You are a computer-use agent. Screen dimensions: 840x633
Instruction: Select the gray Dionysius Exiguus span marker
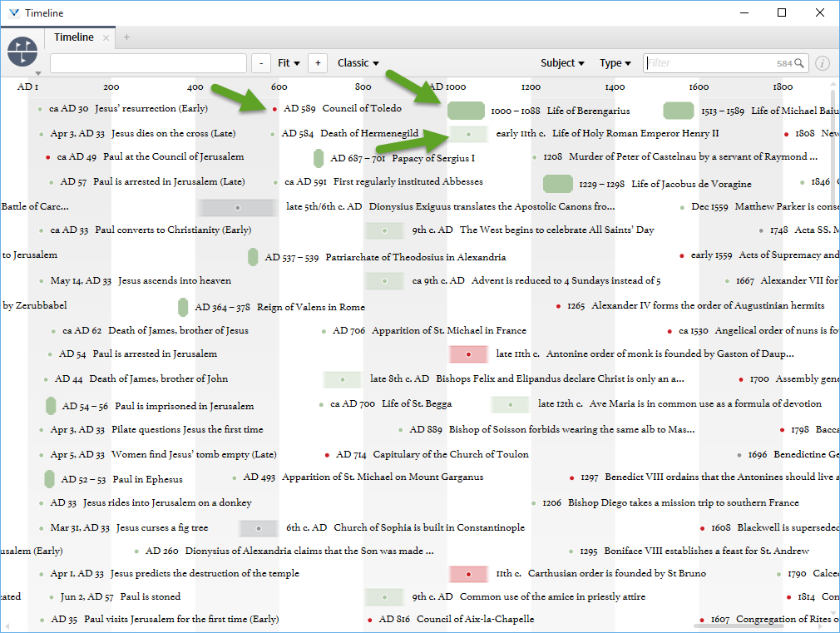238,207
